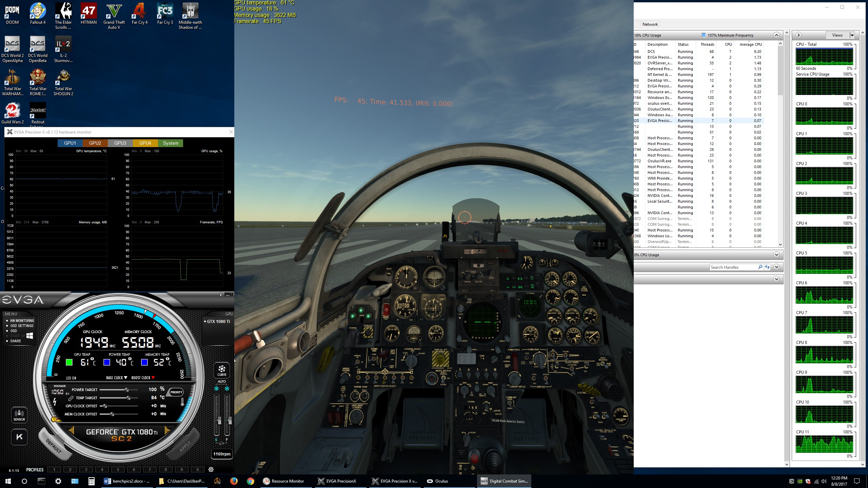The height and width of the screenshot is (488, 868).
Task: Click the Precision X info icon
Action: pyautogui.click(x=221, y=294)
